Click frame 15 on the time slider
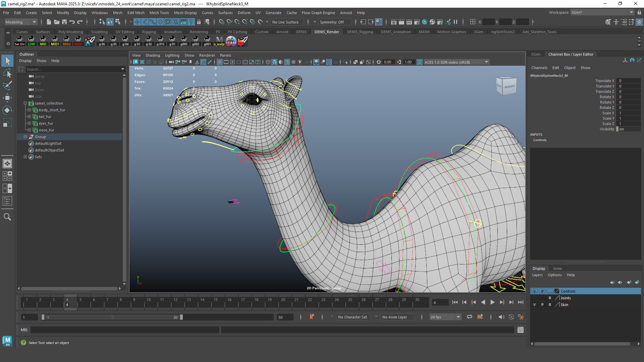Image resolution: width=644 pixels, height=362 pixels. tap(216, 302)
